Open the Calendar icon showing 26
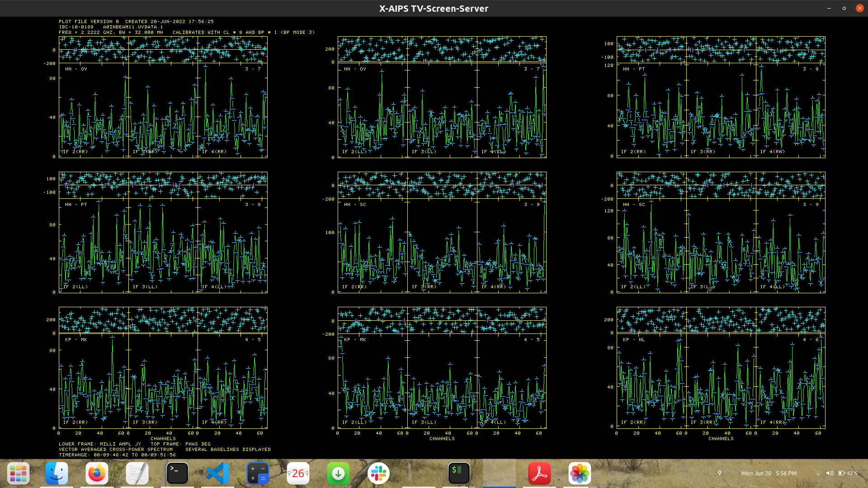 click(x=298, y=474)
